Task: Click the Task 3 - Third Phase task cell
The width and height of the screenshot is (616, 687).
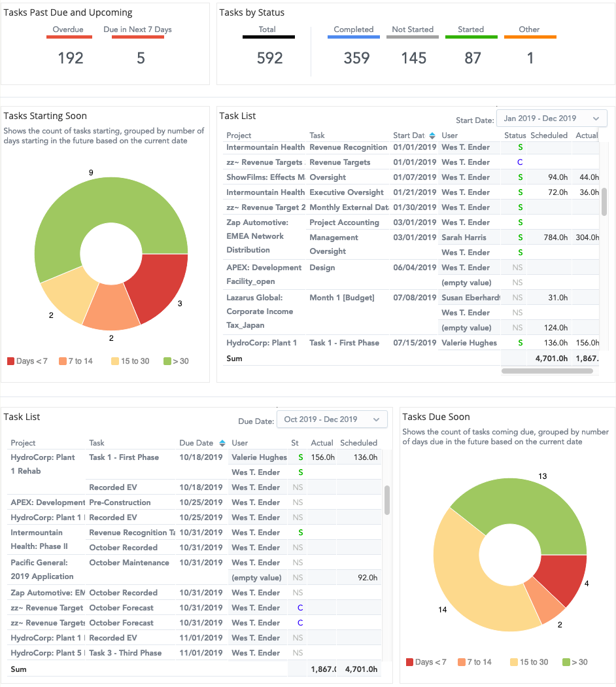Action: (x=125, y=653)
